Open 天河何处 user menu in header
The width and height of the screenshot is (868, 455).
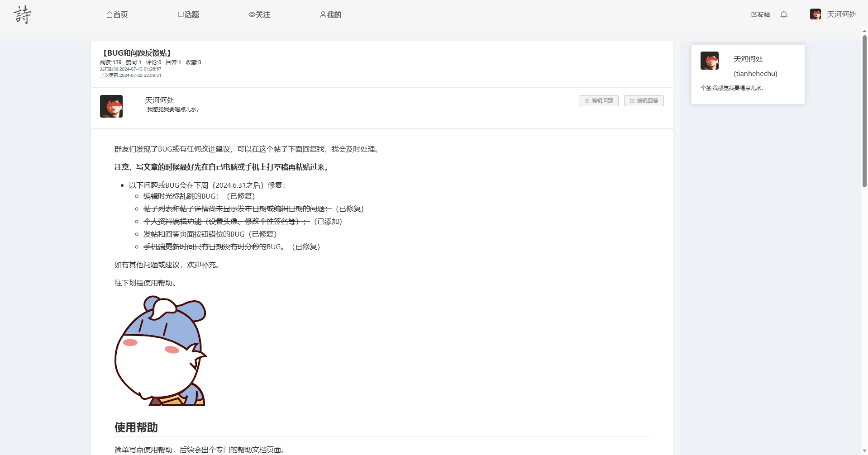point(841,14)
